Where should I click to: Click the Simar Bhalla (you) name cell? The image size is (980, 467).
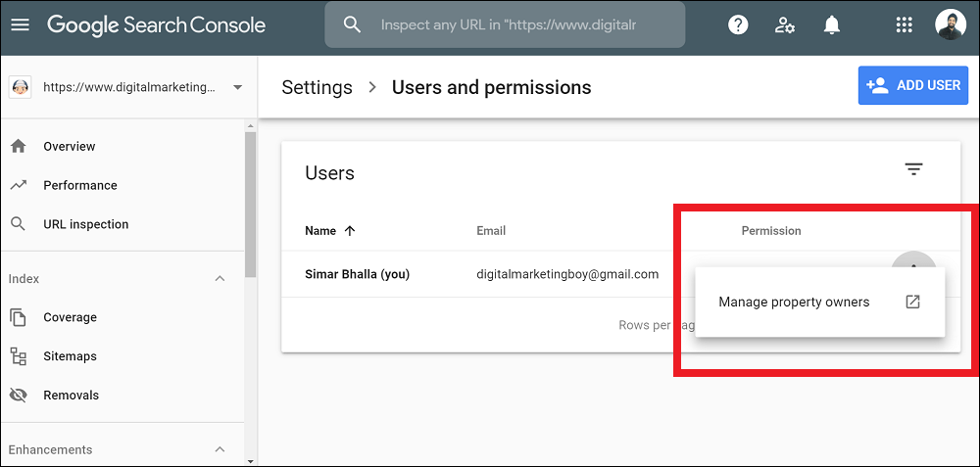(x=357, y=274)
